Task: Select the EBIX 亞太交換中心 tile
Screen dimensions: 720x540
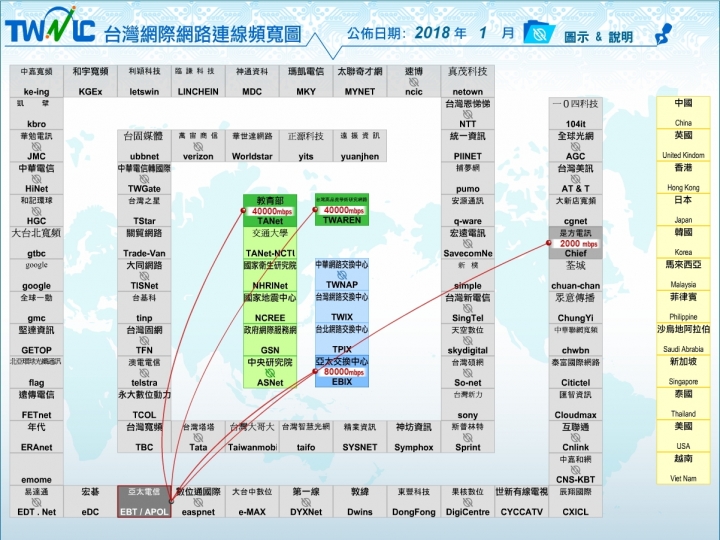Action: [x=342, y=371]
